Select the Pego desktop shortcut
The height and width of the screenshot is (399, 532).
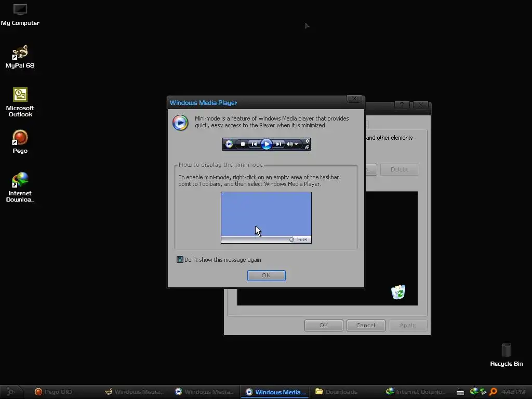pyautogui.click(x=20, y=142)
